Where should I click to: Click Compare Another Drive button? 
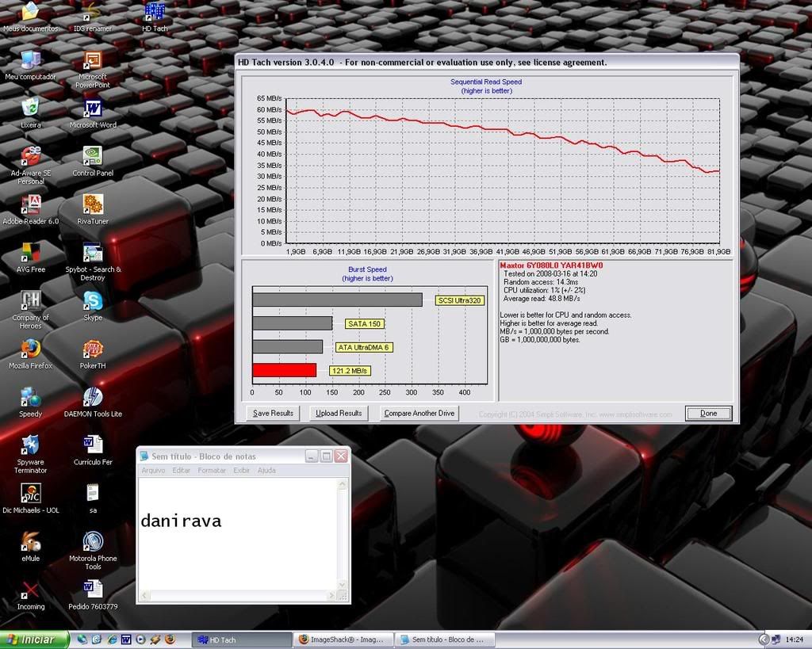coord(419,413)
